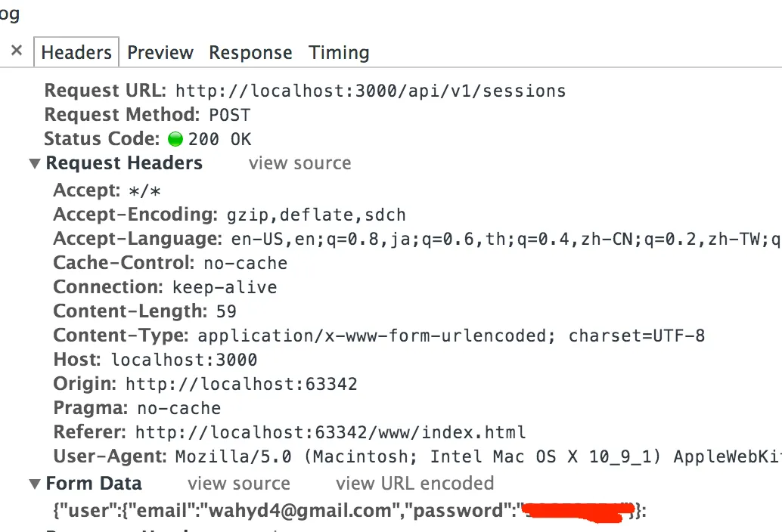Select the Request URL value
The height and width of the screenshot is (532, 782).
point(371,91)
